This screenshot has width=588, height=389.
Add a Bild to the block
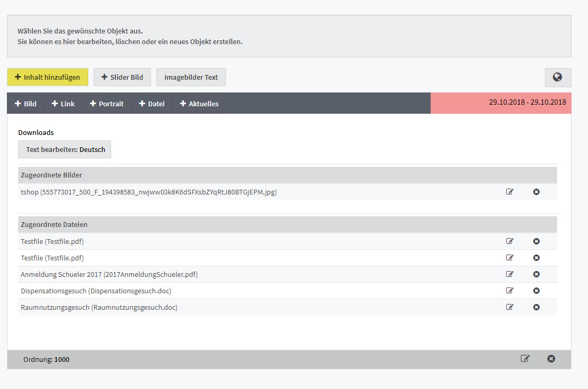(x=26, y=104)
